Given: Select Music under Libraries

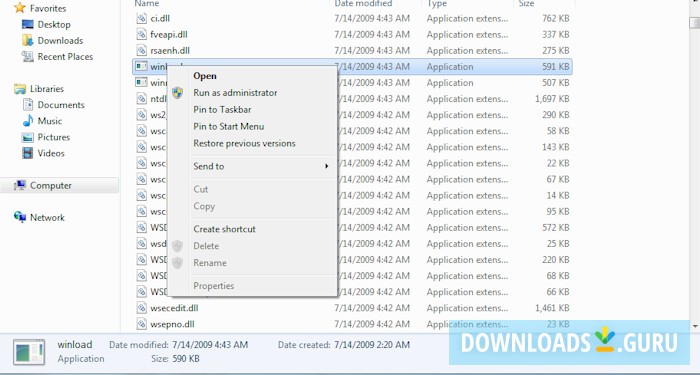Looking at the screenshot, I should pos(50,121).
